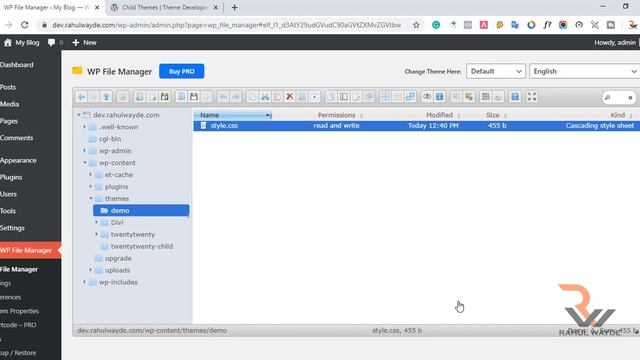Expand the et-cache folder arrow
640x360 pixels.
tap(91, 174)
